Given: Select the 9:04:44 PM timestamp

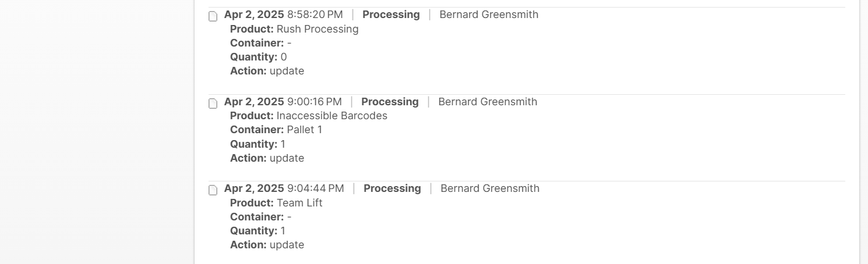Looking at the screenshot, I should (x=315, y=188).
